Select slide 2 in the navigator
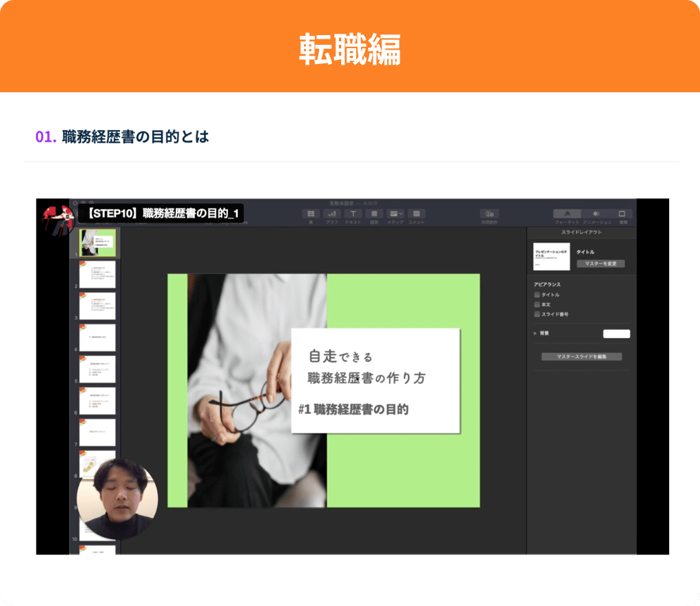Image resolution: width=700 pixels, height=606 pixels. pyautogui.click(x=97, y=275)
